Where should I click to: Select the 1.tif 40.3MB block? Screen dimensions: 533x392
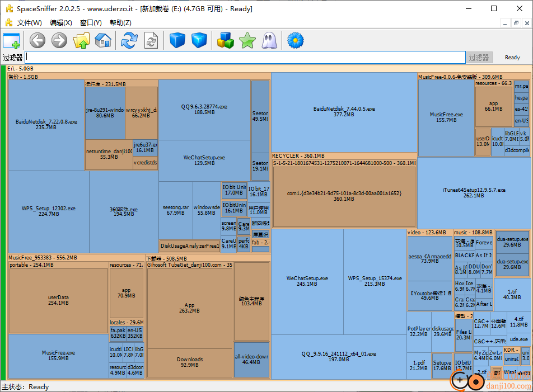click(512, 294)
